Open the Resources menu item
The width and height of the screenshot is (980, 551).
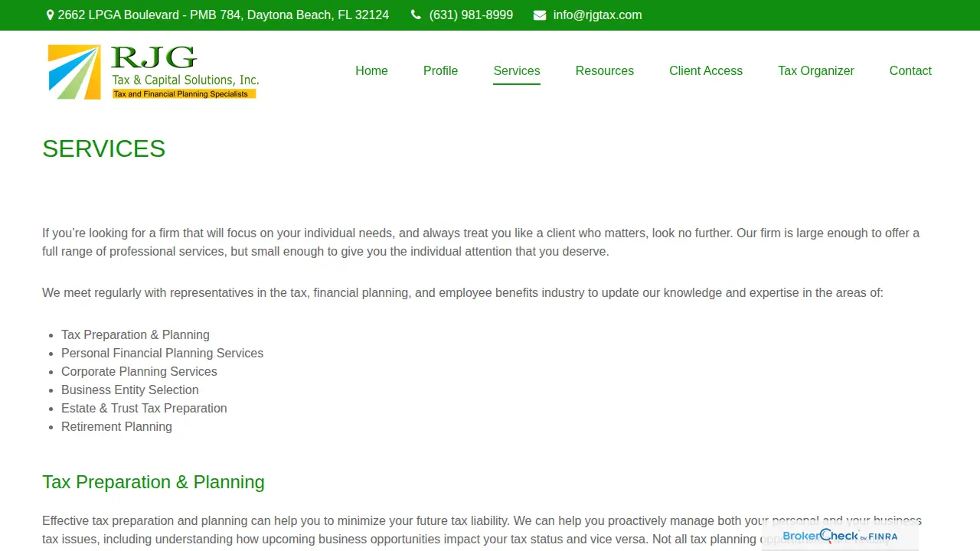(x=605, y=70)
